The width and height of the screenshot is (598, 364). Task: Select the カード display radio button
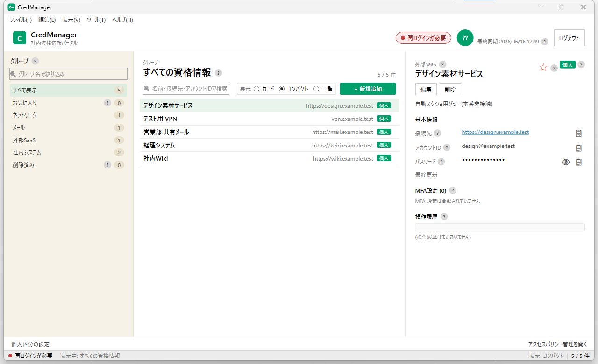point(256,89)
